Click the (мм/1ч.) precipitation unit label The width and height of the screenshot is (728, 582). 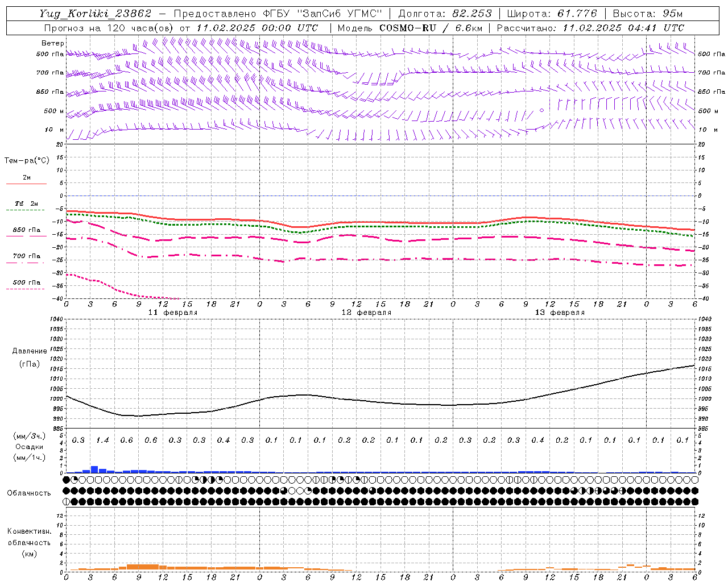click(30, 457)
